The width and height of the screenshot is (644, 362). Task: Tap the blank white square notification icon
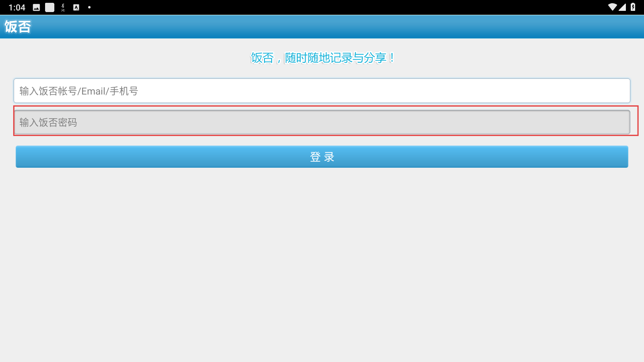pyautogui.click(x=50, y=7)
